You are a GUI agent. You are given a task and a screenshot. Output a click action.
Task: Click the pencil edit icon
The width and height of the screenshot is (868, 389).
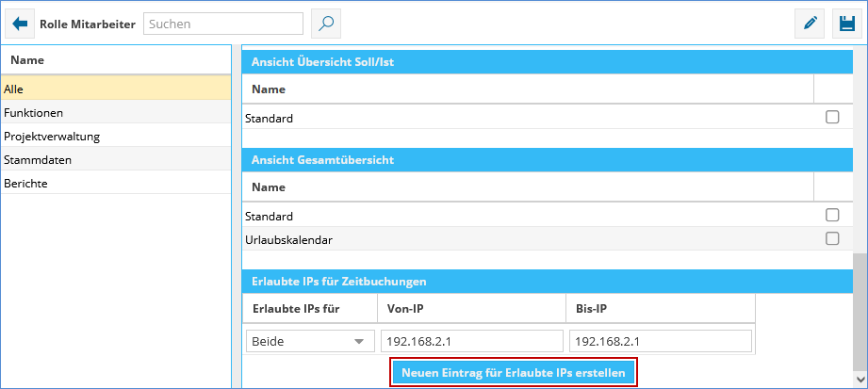point(810,24)
